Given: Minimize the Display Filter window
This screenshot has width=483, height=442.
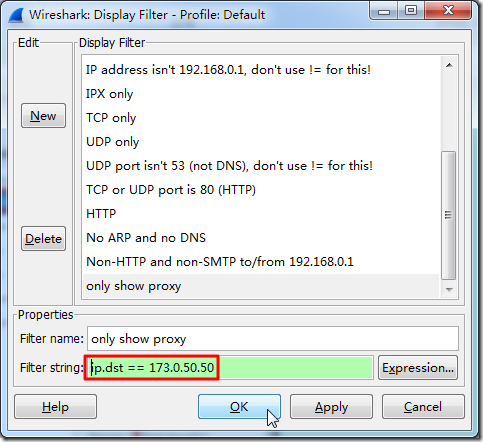Looking at the screenshot, I should [x=384, y=11].
